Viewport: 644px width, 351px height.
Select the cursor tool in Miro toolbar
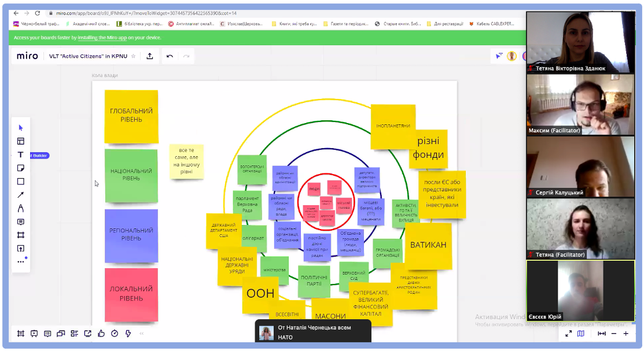point(21,128)
